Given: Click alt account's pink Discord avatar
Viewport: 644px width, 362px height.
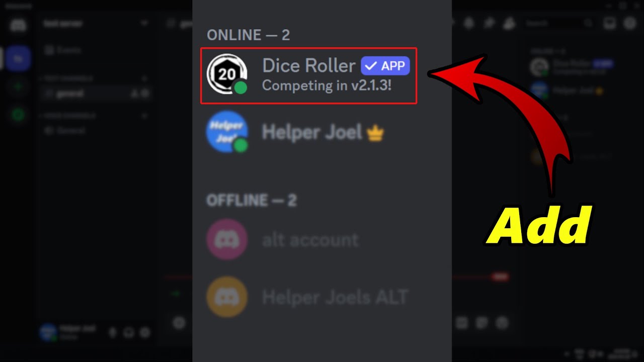Looking at the screenshot, I should coord(227,239).
